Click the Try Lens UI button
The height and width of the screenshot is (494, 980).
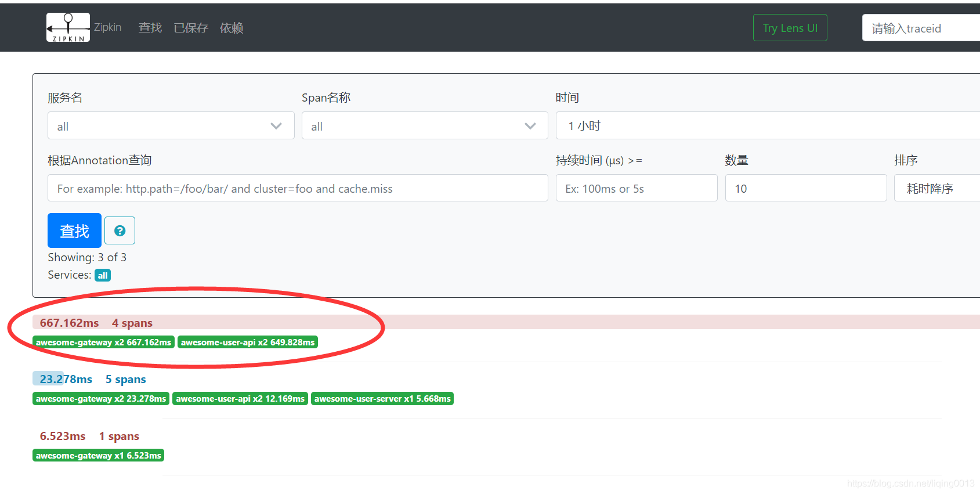click(790, 28)
